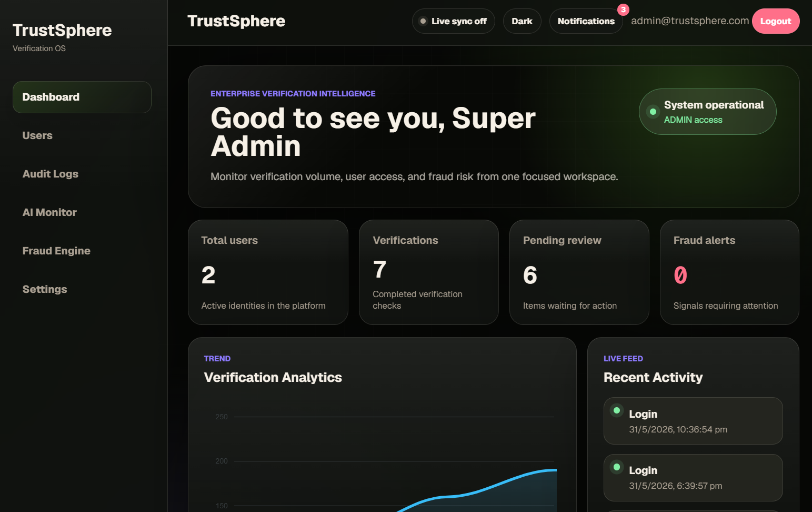Open the Dashboard sidebar item
Screen dimensions: 812x512
pyautogui.click(x=82, y=97)
